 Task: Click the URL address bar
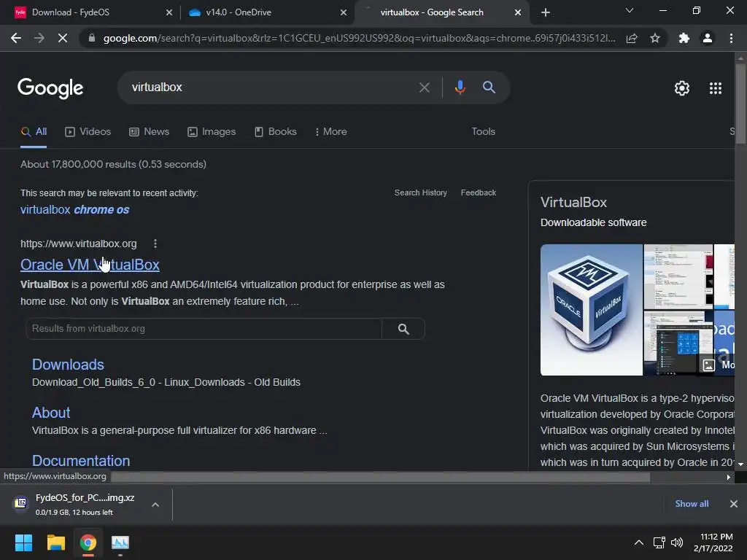point(359,38)
